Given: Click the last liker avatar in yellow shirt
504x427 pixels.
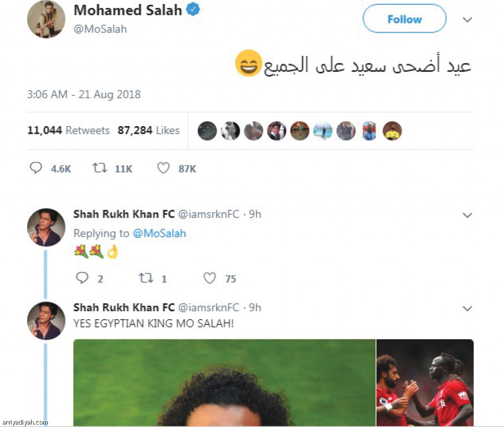Looking at the screenshot, I should click(392, 131).
